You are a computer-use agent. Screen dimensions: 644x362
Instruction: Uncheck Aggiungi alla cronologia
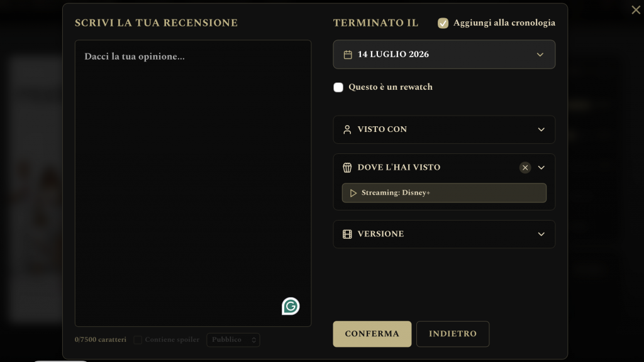443,23
